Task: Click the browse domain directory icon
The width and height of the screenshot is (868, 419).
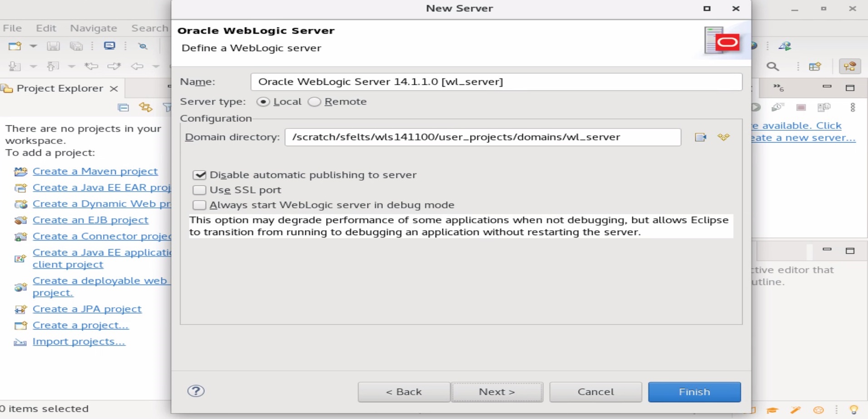Action: (700, 137)
